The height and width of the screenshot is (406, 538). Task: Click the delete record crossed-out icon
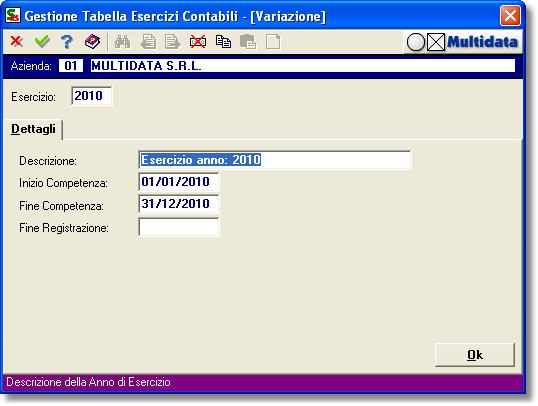pos(198,42)
